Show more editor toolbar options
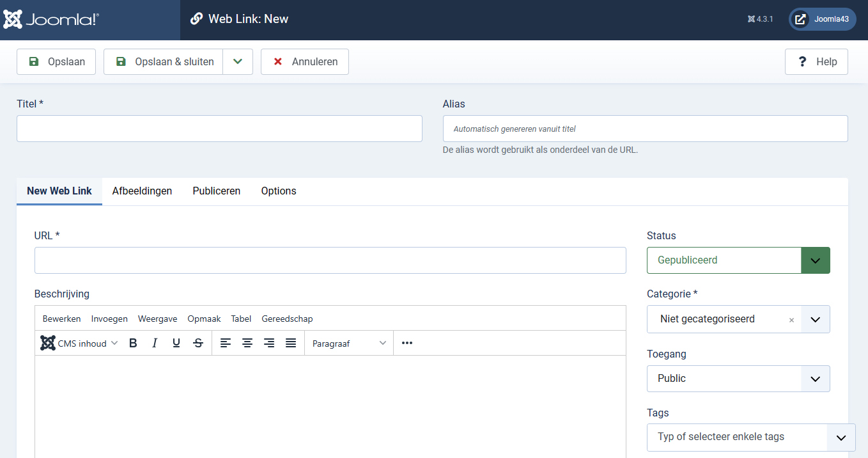The height and width of the screenshot is (458, 868). 407,343
